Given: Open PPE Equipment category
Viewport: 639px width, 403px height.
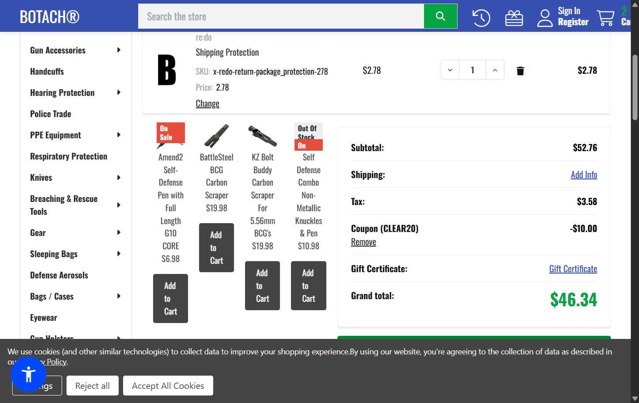Looking at the screenshot, I should 55,135.
